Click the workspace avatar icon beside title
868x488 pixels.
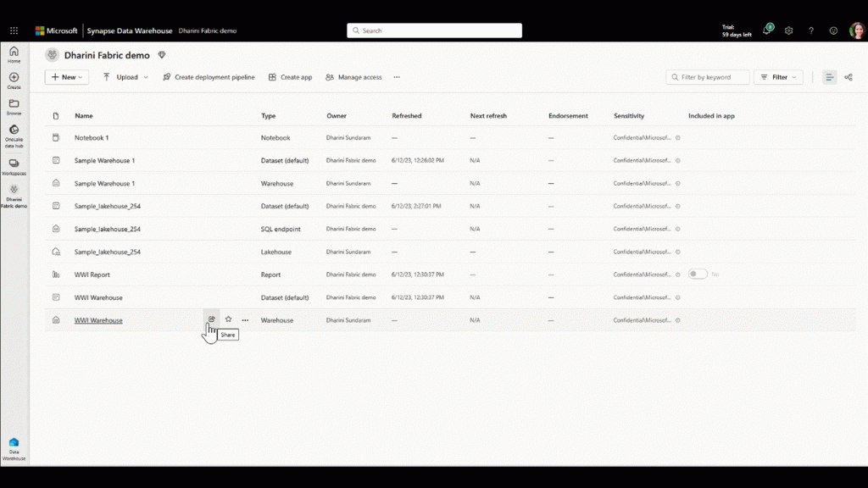click(x=52, y=55)
